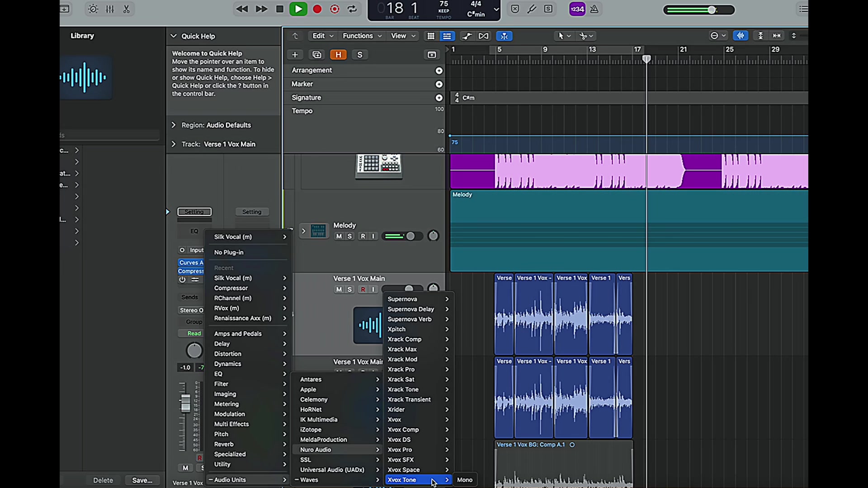
Task: Show automation with the automation icon
Action: pyautogui.click(x=467, y=36)
